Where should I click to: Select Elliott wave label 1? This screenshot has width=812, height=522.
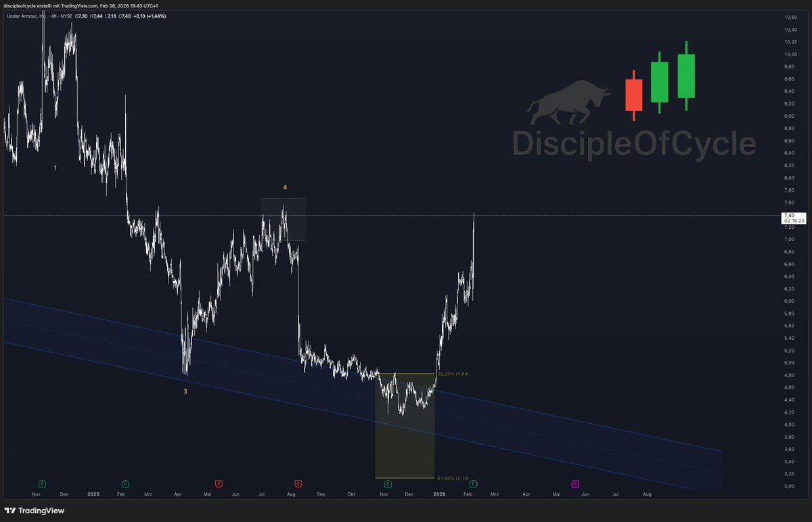point(55,167)
